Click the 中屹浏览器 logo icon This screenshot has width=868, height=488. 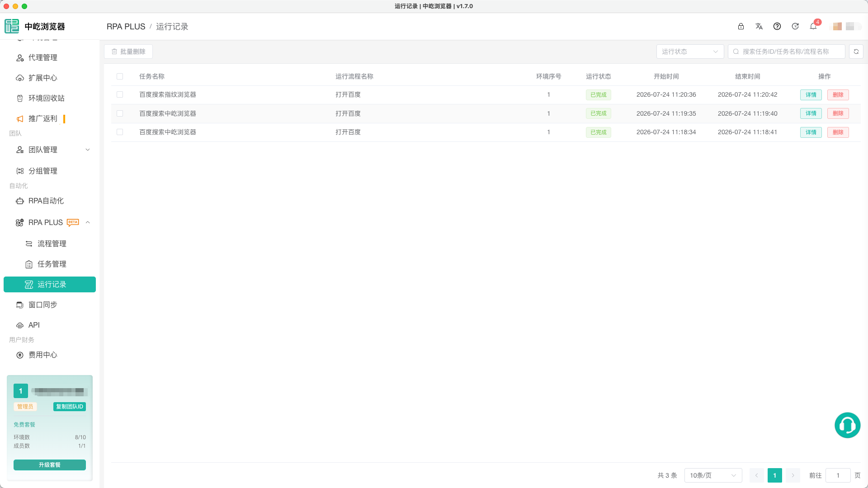point(12,26)
